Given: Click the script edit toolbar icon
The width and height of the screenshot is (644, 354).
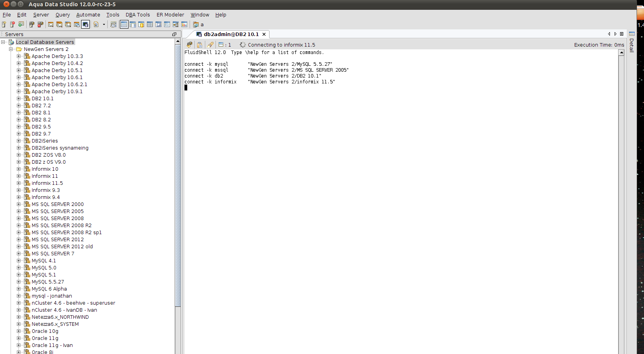Looking at the screenshot, I should (96, 24).
